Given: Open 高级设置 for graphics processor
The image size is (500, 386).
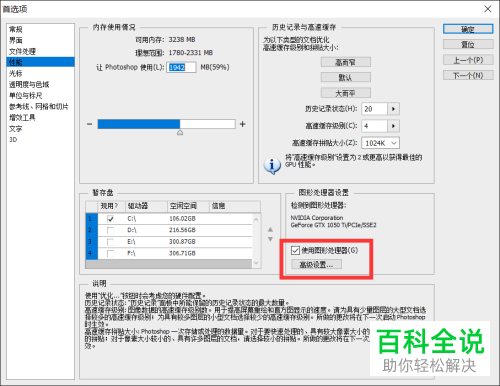Looking at the screenshot, I should click(316, 265).
